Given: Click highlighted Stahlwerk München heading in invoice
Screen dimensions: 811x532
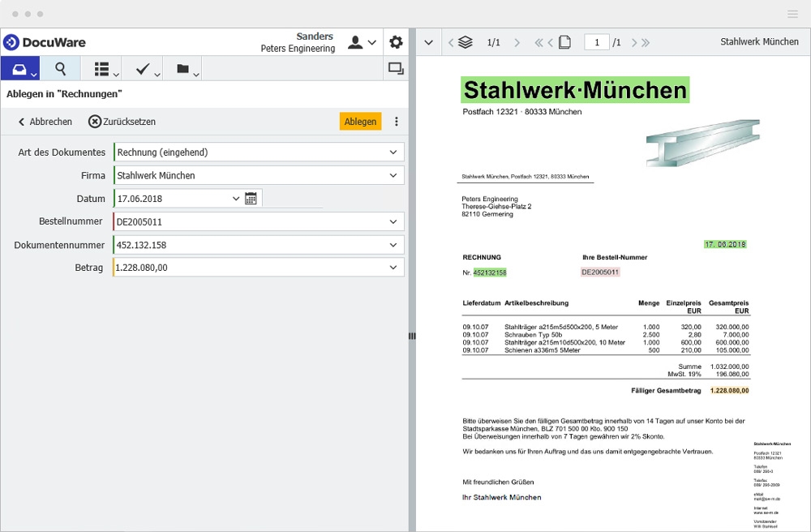Looking at the screenshot, I should [x=575, y=90].
